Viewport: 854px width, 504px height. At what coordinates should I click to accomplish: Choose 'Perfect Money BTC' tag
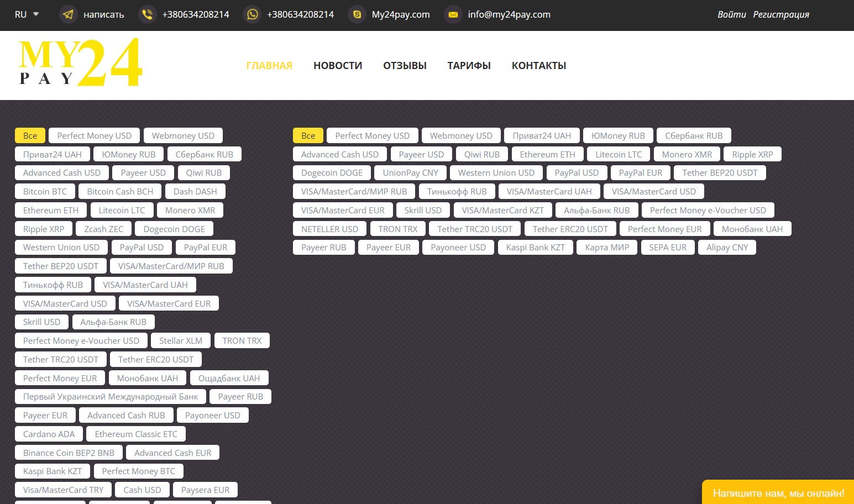(139, 471)
